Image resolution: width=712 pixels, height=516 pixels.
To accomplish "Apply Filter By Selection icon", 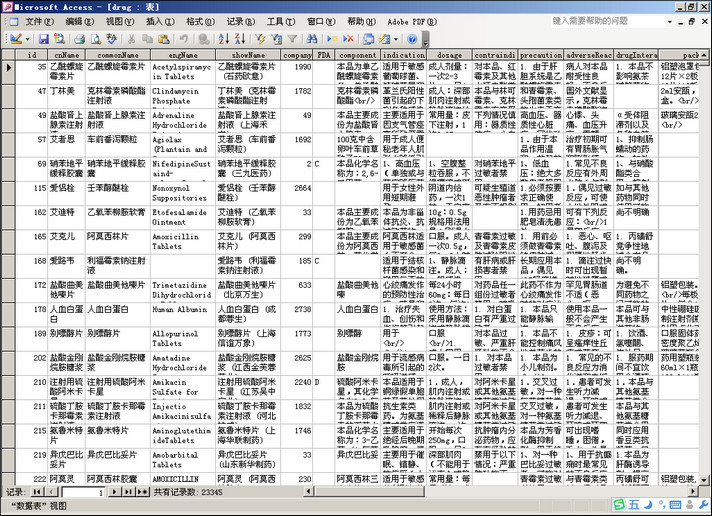I will tap(260, 39).
